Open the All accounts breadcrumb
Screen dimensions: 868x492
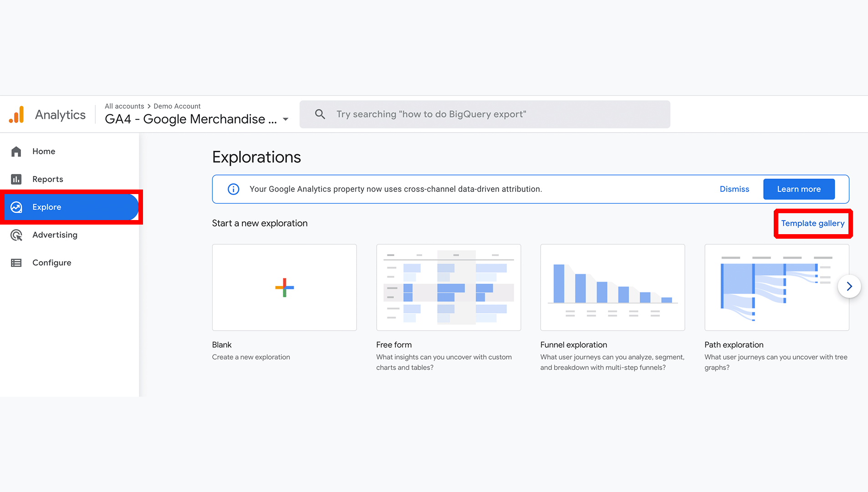tap(124, 106)
